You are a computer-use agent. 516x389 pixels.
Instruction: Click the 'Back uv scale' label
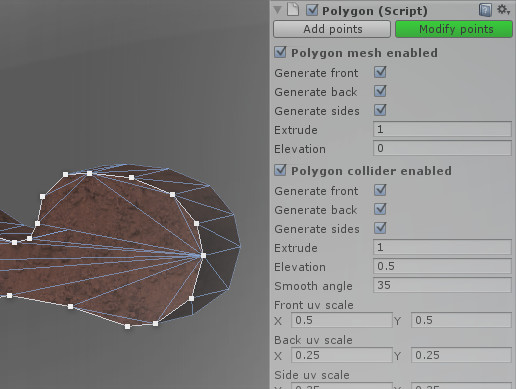point(313,340)
